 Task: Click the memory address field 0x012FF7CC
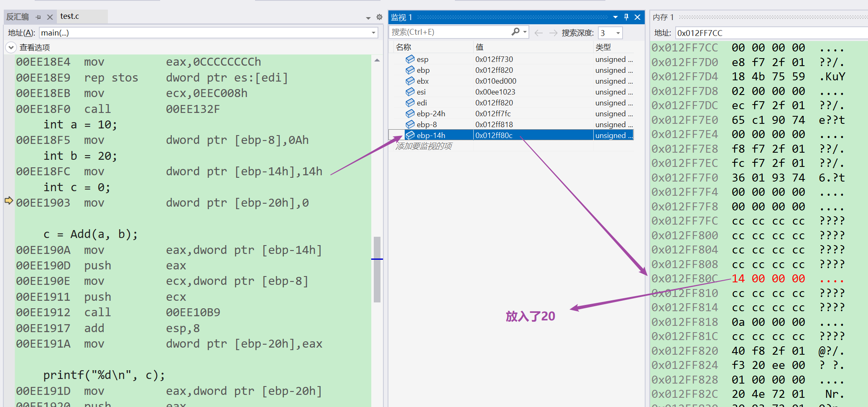pos(771,33)
